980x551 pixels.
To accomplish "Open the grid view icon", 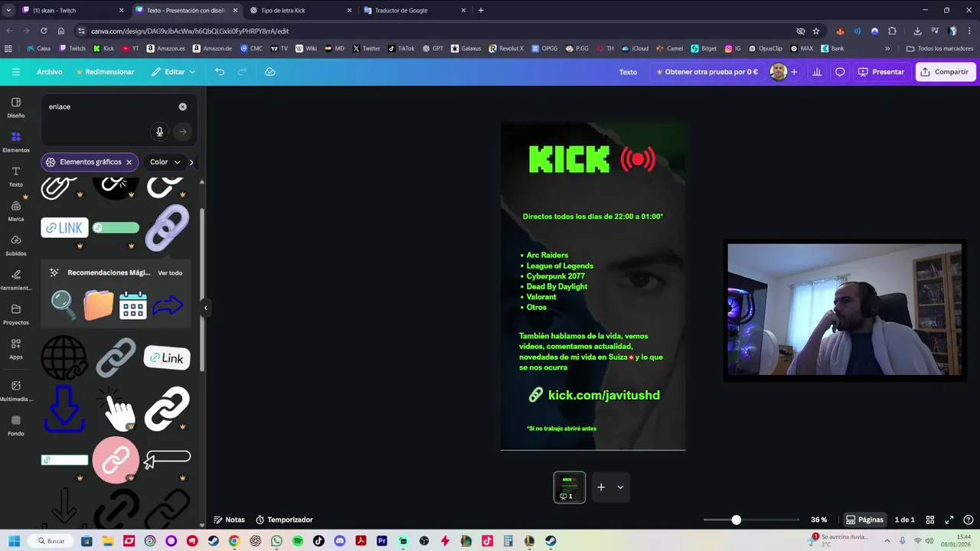I will pos(930,520).
